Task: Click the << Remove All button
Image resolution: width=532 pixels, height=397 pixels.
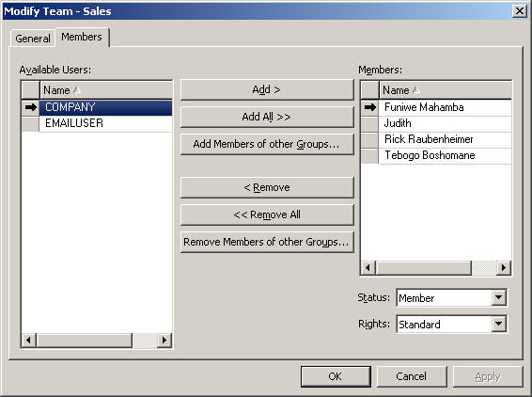Action: point(267,214)
